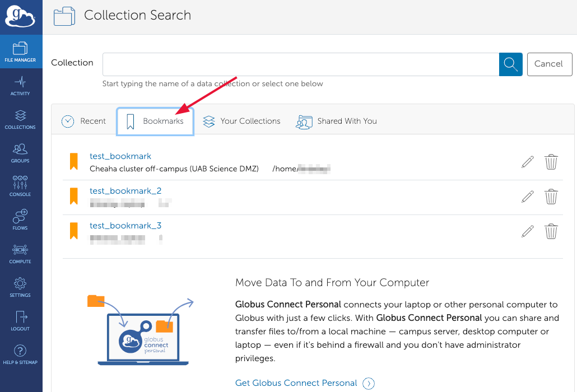Switch to the Recent tab
The width and height of the screenshot is (577, 392).
point(84,121)
